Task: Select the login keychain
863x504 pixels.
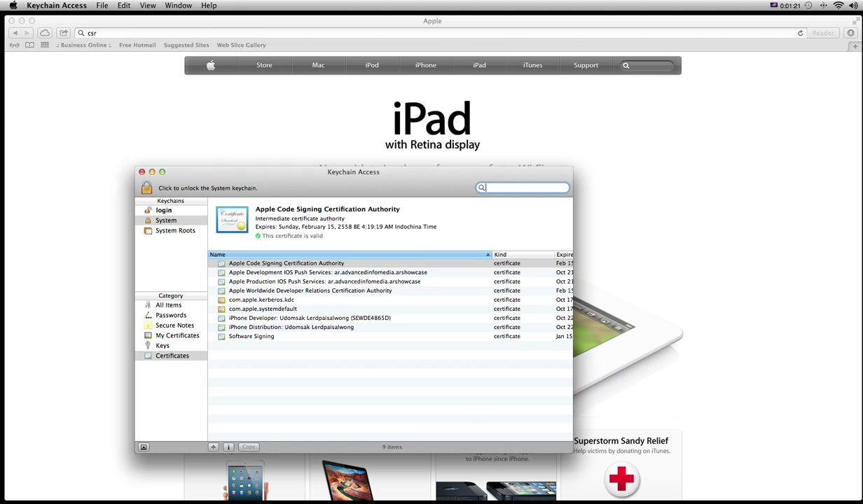Action: tap(163, 210)
